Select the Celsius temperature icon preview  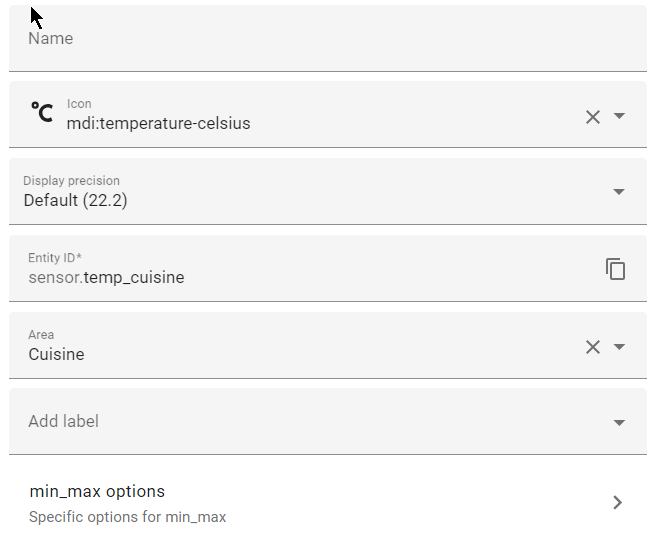click(42, 112)
